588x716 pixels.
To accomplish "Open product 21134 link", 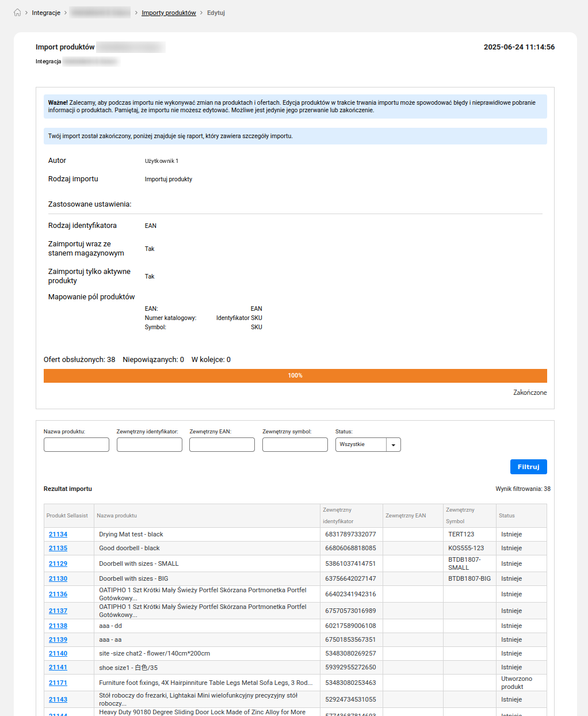I will pos(58,534).
